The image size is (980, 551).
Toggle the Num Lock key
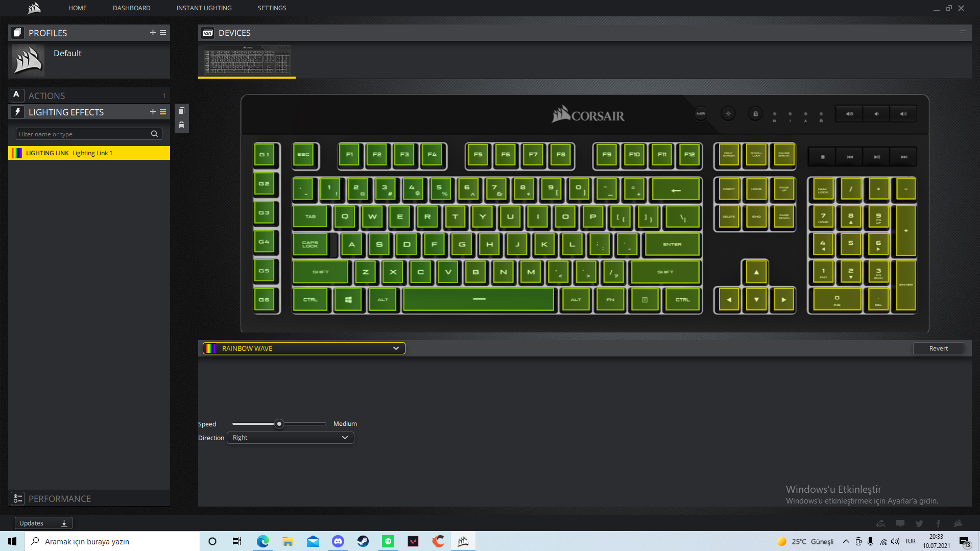coord(823,189)
